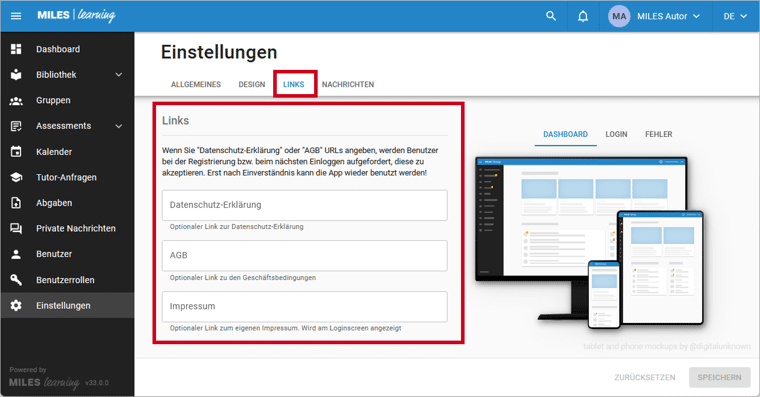
Task: Click the search magnifier icon
Action: [551, 16]
